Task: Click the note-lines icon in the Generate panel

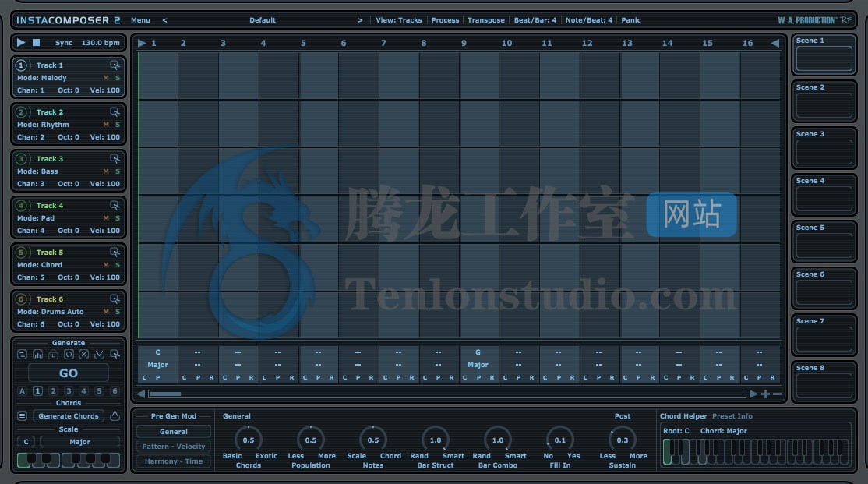Action: [x=22, y=355]
